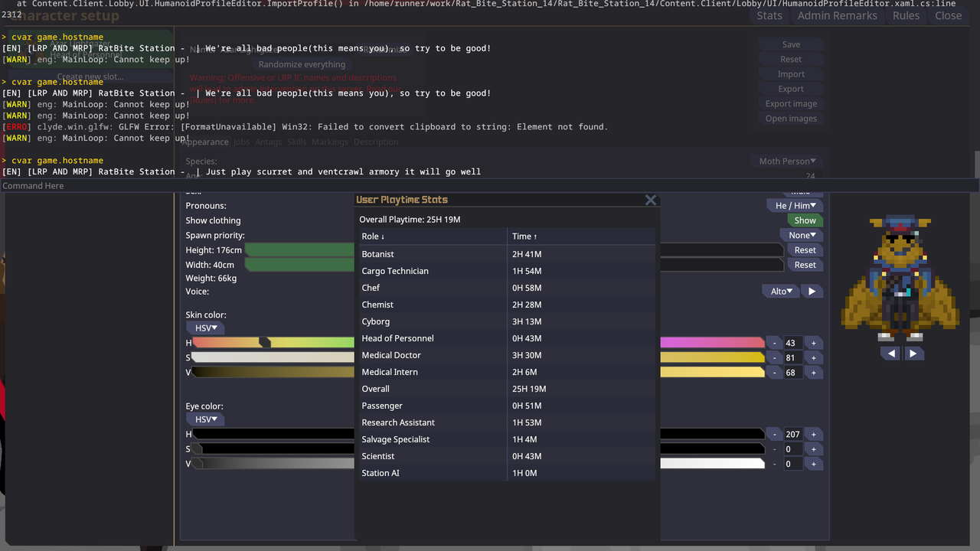Increase skin color brightness value 68
Screen dimensions: 980x551
coord(813,373)
